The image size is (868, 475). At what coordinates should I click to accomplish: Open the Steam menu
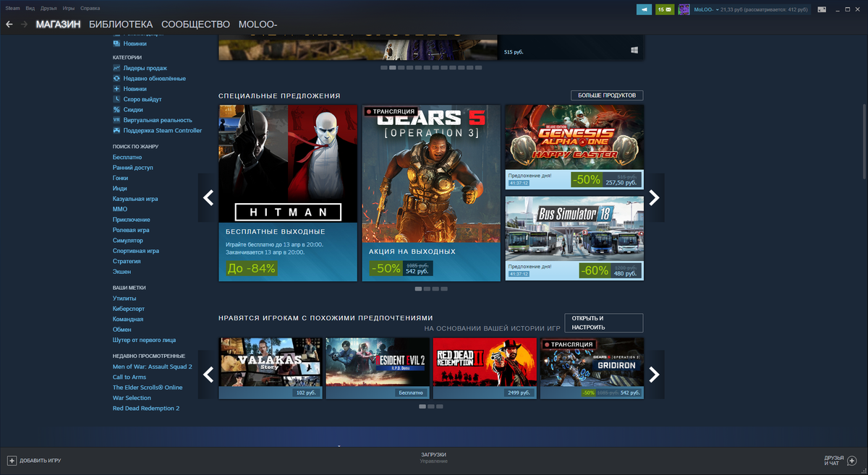(x=12, y=8)
